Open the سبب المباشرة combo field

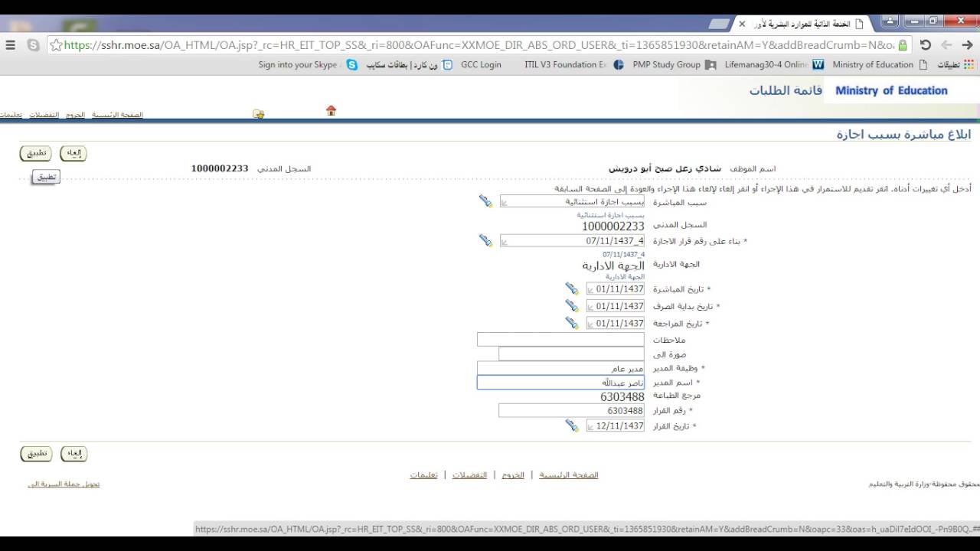click(x=572, y=201)
